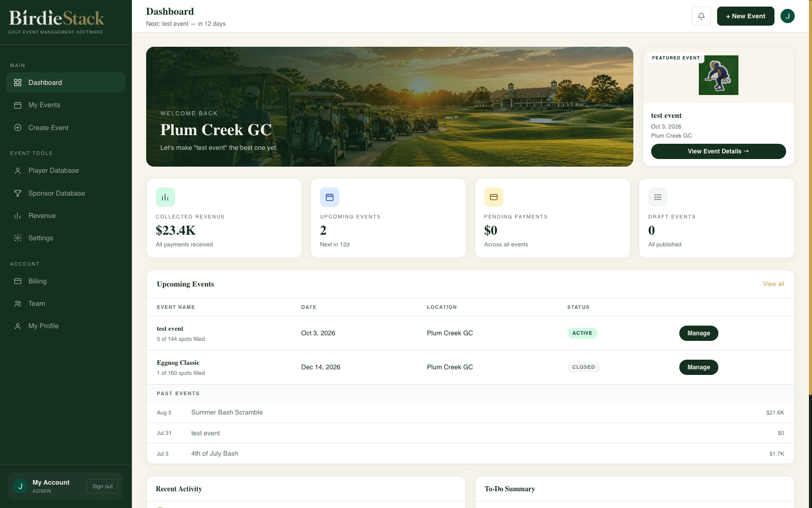Screen dimensions: 812x508
Task: Click the $21.6K past event amount
Action: click(x=775, y=412)
